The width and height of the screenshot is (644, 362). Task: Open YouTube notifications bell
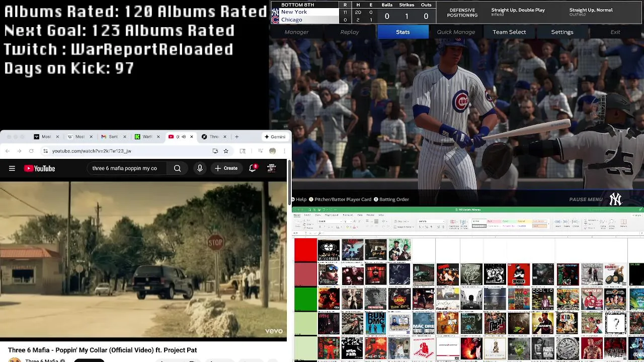click(x=253, y=168)
